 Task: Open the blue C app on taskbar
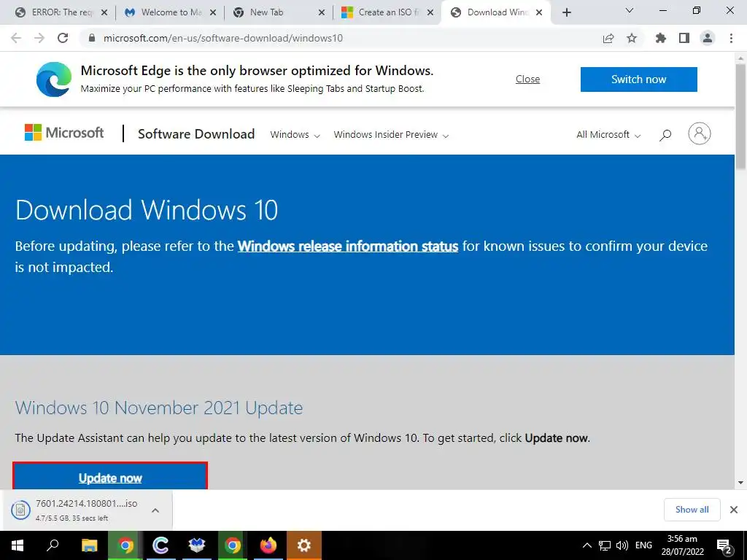160,545
